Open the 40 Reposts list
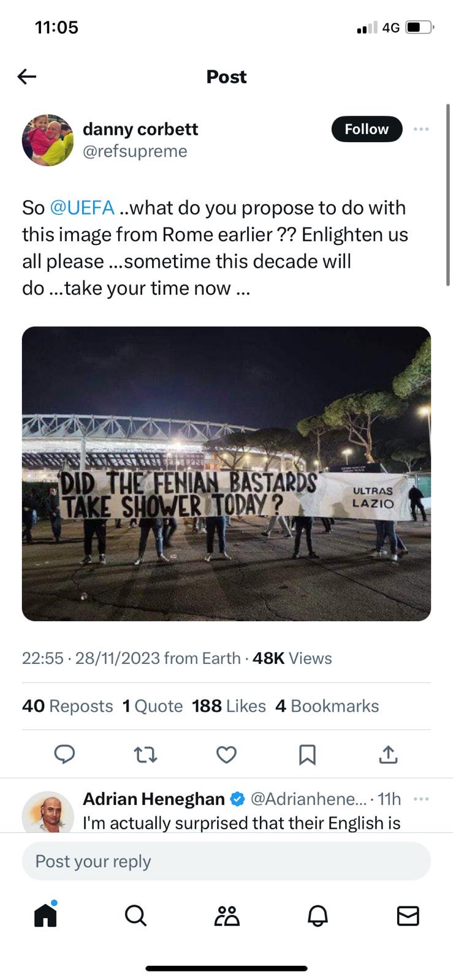Viewport: 453px width, 980px height. [x=67, y=706]
